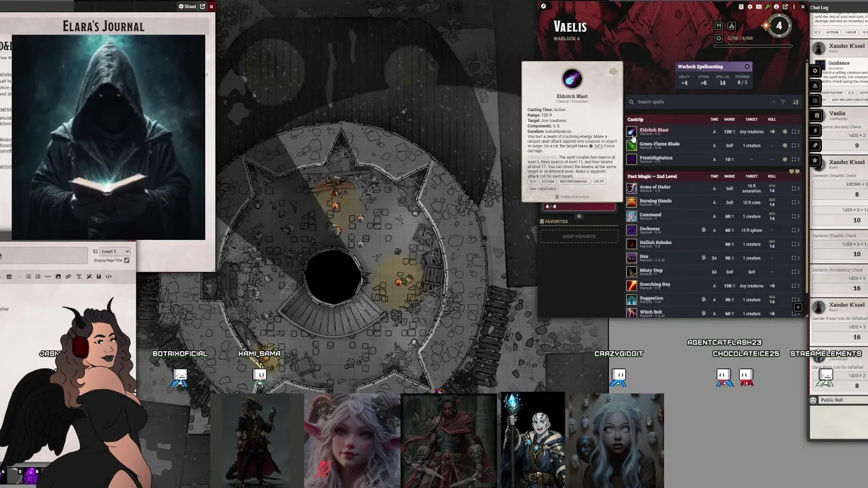Open Guidance item card in Chat Log
The height and width of the screenshot is (488, 868).
[840, 63]
